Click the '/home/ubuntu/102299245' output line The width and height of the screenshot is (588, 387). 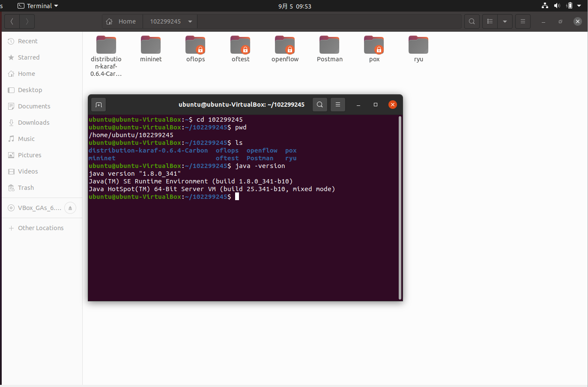click(x=131, y=135)
